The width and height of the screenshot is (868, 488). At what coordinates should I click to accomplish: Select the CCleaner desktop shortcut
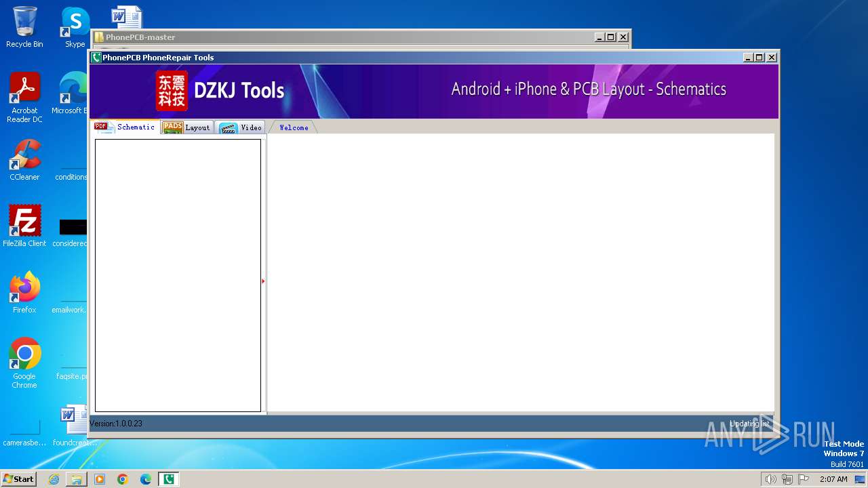click(24, 160)
